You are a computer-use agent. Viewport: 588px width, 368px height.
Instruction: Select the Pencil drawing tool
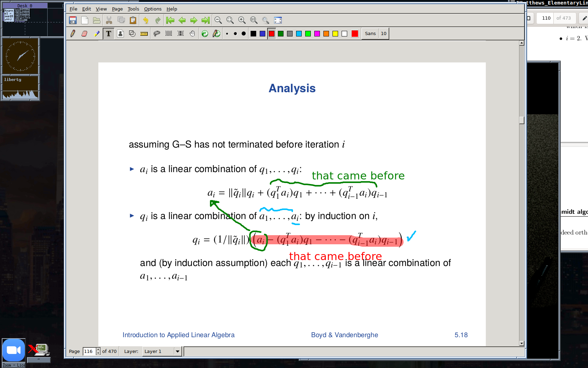(73, 34)
